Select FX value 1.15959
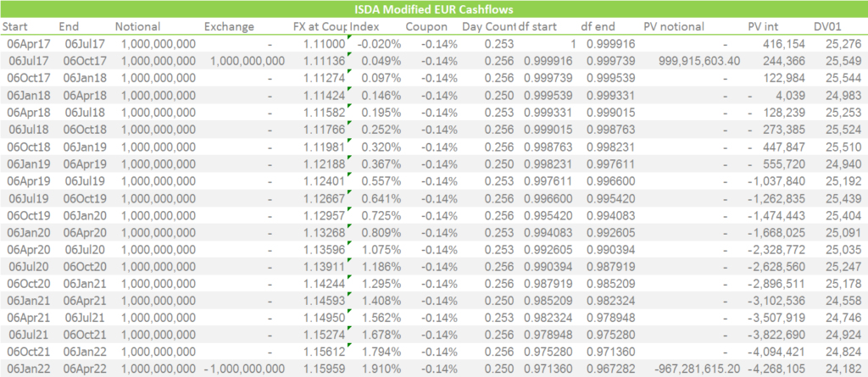The height and width of the screenshot is (377, 868). click(325, 369)
